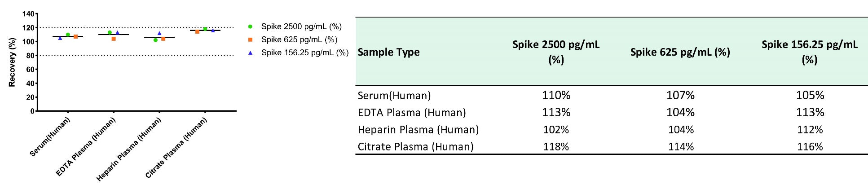Select the Serum blue triangle data point
Screen dimensions: 868x189
click(x=60, y=38)
